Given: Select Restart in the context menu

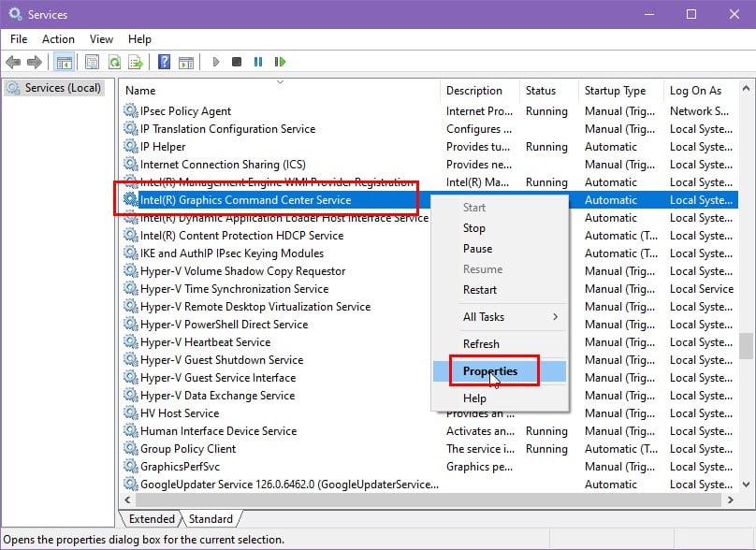Looking at the screenshot, I should coord(480,290).
